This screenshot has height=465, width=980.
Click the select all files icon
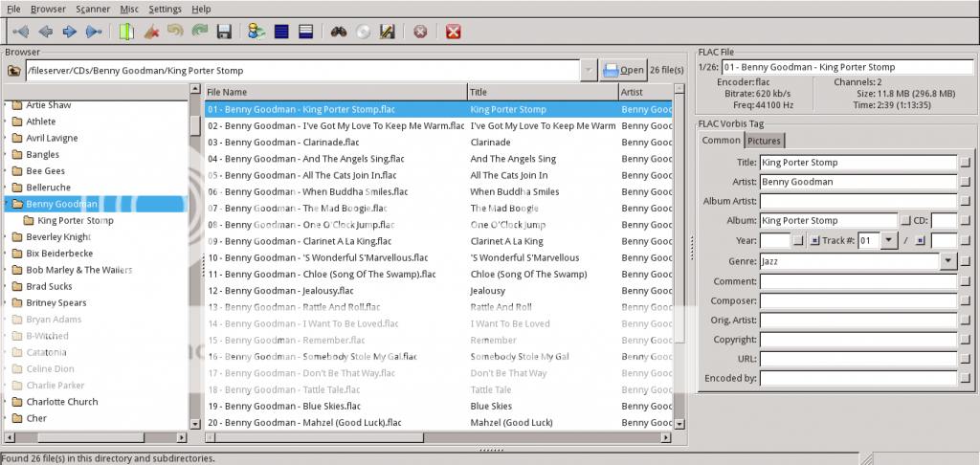pos(281,32)
